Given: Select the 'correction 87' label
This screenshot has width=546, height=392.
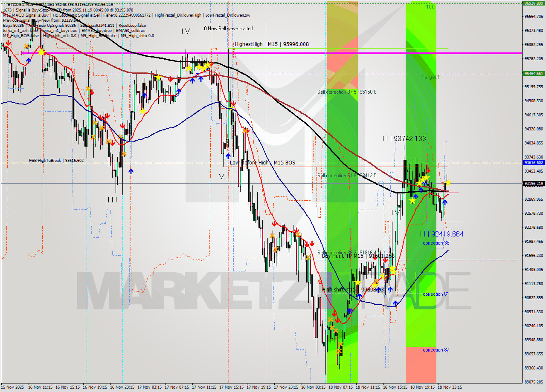Looking at the screenshot, I should (436, 350).
